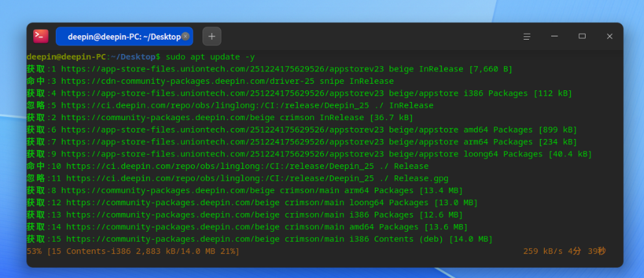Click the line ending with Release.gpg

pos(238,178)
